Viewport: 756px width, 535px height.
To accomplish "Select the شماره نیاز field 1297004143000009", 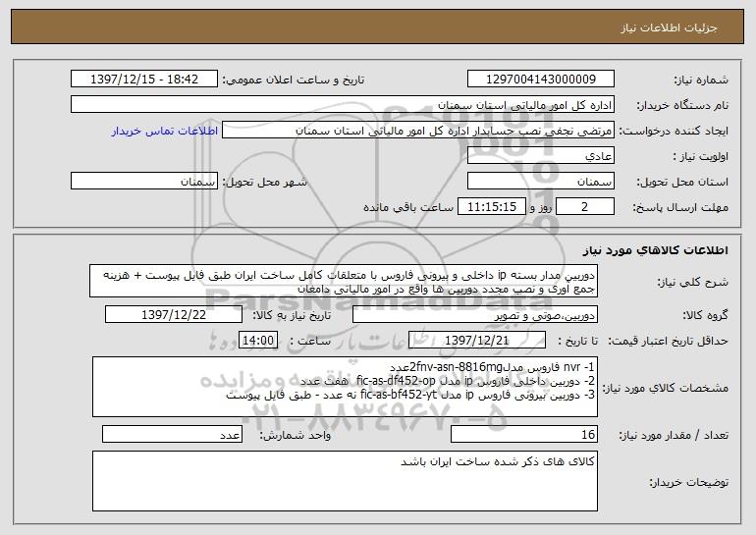I will click(x=540, y=79).
